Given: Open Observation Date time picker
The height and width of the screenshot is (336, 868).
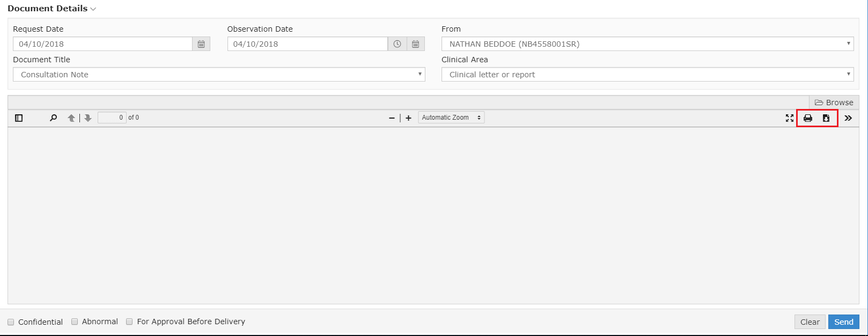Looking at the screenshot, I should pyautogui.click(x=397, y=44).
